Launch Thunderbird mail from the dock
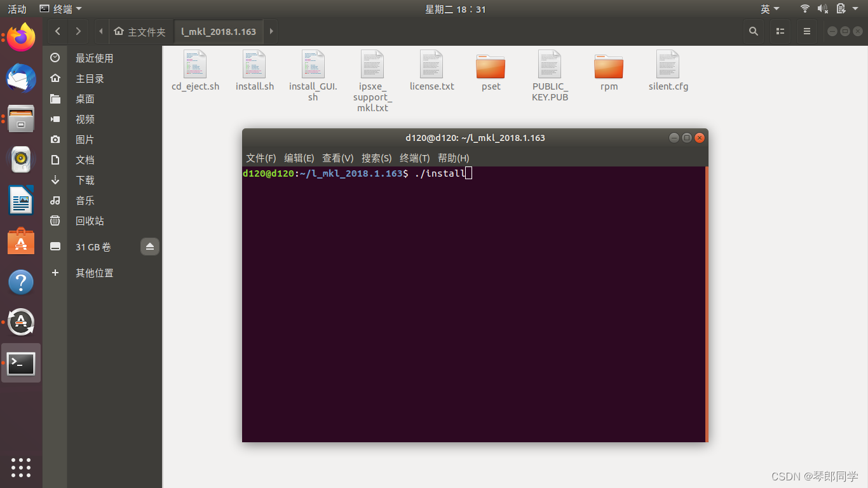The height and width of the screenshot is (488, 868). click(21, 78)
